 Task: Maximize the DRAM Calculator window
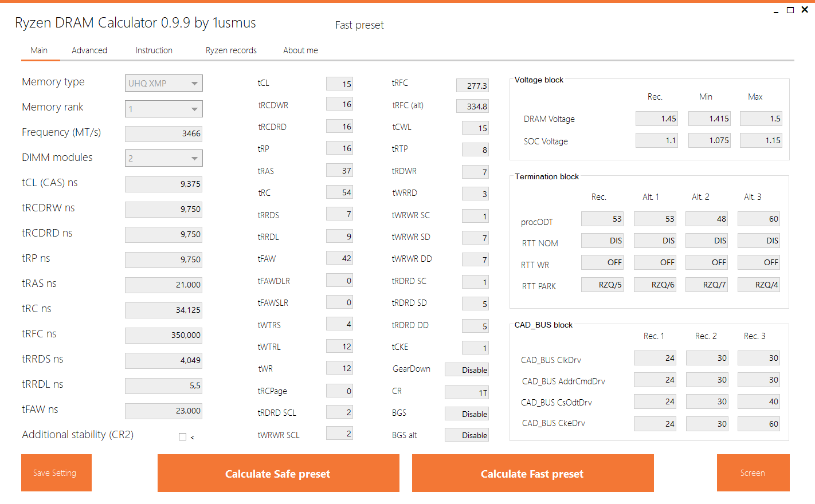click(790, 10)
